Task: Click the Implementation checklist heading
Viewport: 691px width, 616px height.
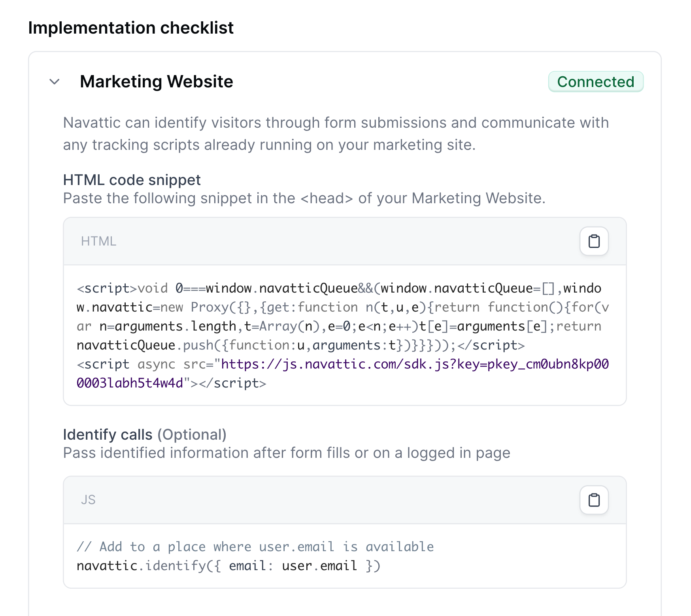Action: 131,28
